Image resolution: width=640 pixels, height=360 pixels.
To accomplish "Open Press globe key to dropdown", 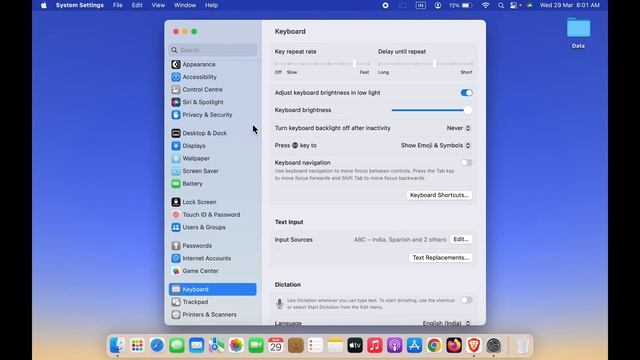I will pos(436,146).
